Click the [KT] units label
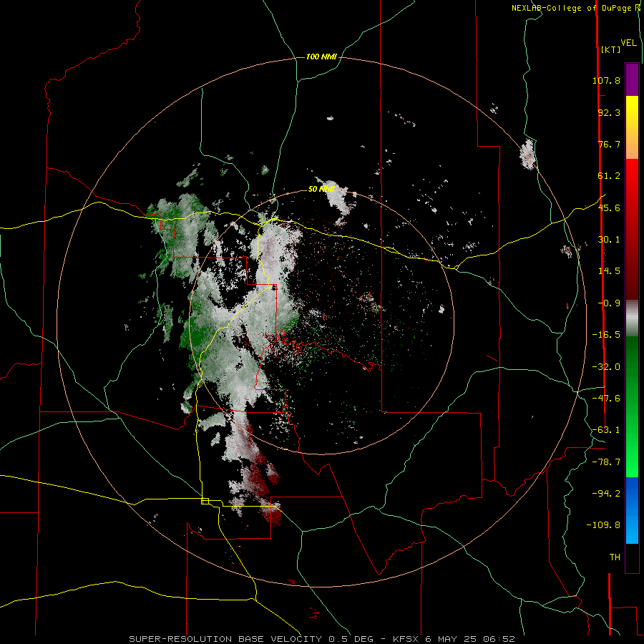 610,49
